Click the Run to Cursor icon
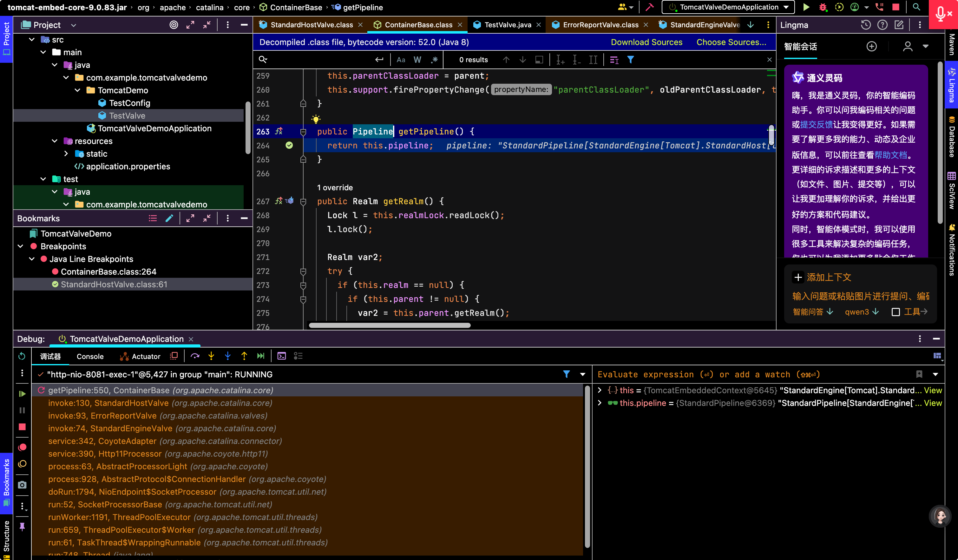The width and height of the screenshot is (958, 560). coord(261,356)
